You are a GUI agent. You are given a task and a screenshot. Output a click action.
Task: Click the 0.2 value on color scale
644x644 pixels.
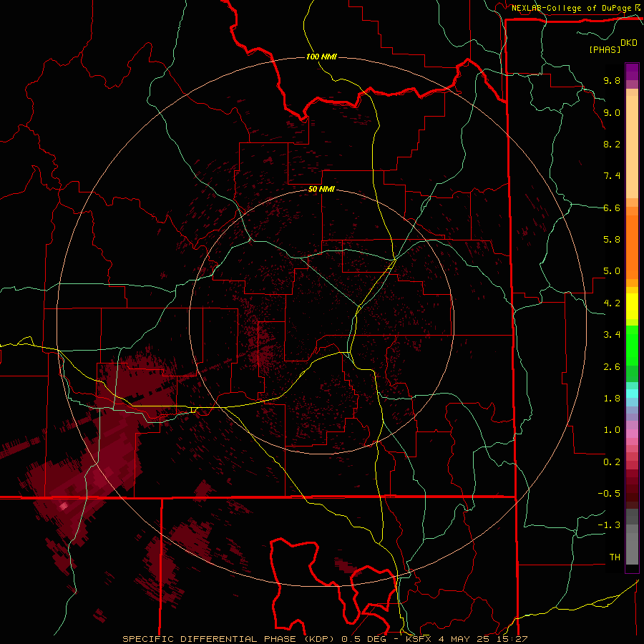coord(612,462)
